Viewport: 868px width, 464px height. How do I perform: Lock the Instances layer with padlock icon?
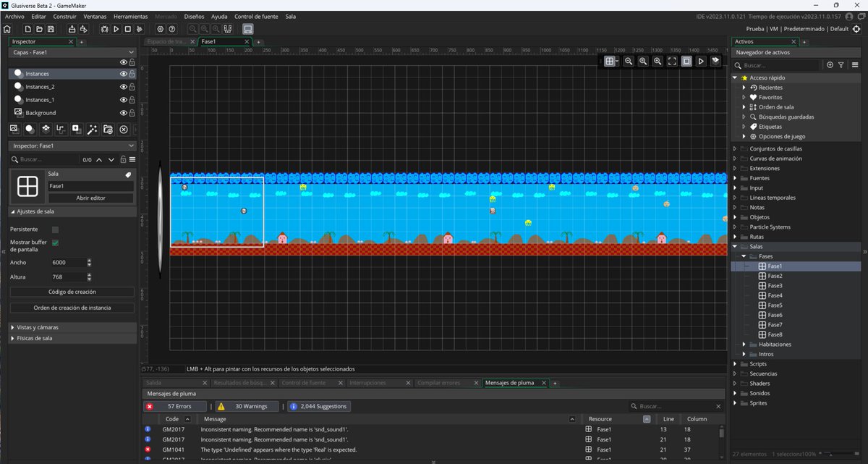tap(132, 74)
